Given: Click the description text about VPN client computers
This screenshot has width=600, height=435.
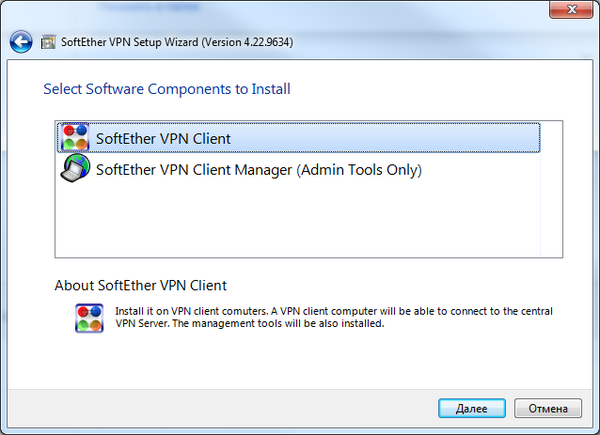Looking at the screenshot, I should coord(334,317).
